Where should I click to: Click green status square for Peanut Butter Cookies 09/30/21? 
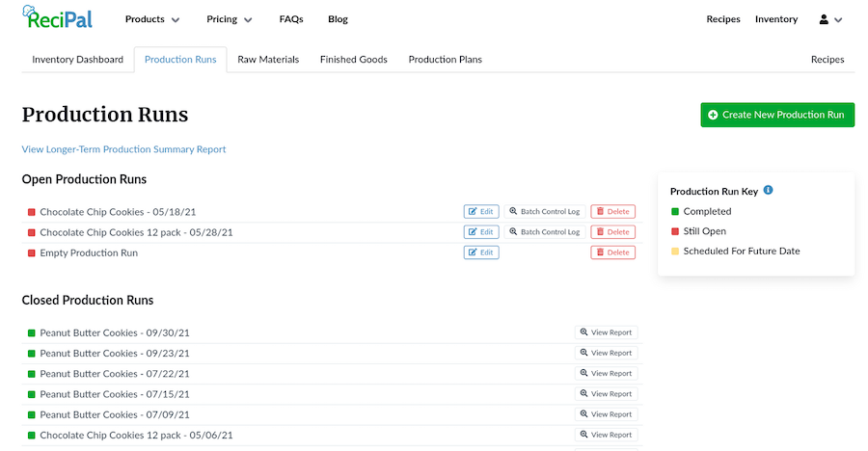[x=31, y=333]
